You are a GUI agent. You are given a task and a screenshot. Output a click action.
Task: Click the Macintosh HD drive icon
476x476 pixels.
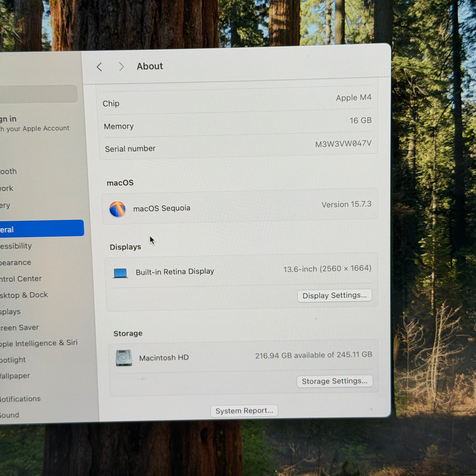click(124, 358)
